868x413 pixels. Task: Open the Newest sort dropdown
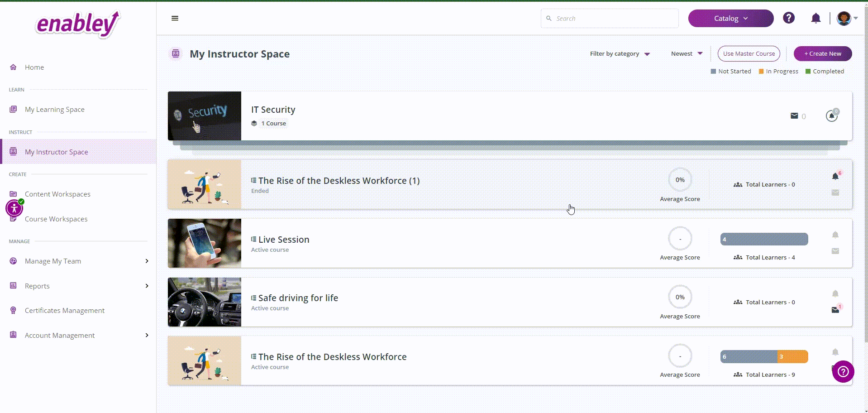pyautogui.click(x=687, y=54)
